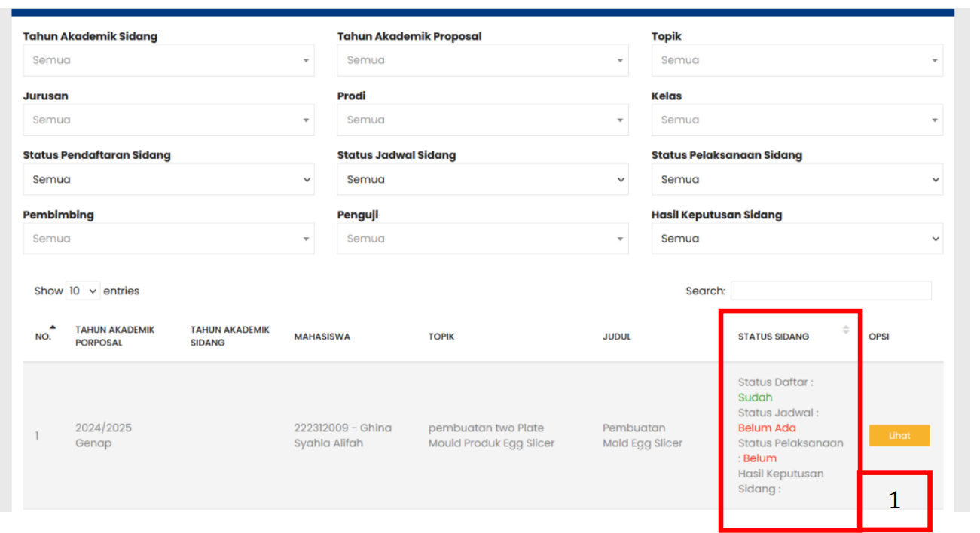Select the Jurusan filter dropdown
980x533 pixels.
[x=168, y=120]
